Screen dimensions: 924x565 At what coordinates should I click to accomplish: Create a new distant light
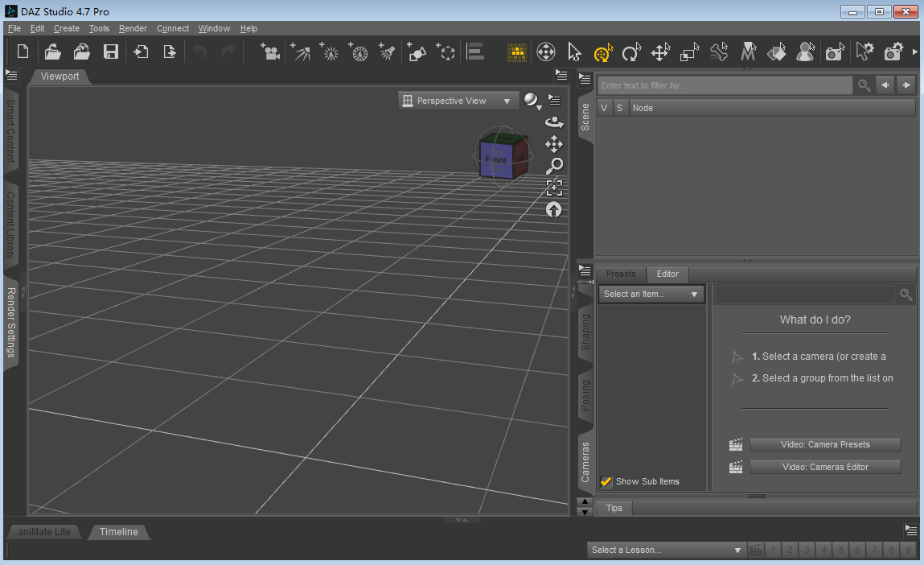pyautogui.click(x=300, y=52)
